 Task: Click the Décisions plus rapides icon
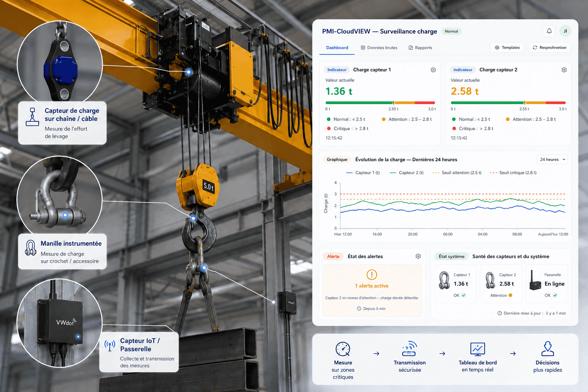pyautogui.click(x=548, y=349)
